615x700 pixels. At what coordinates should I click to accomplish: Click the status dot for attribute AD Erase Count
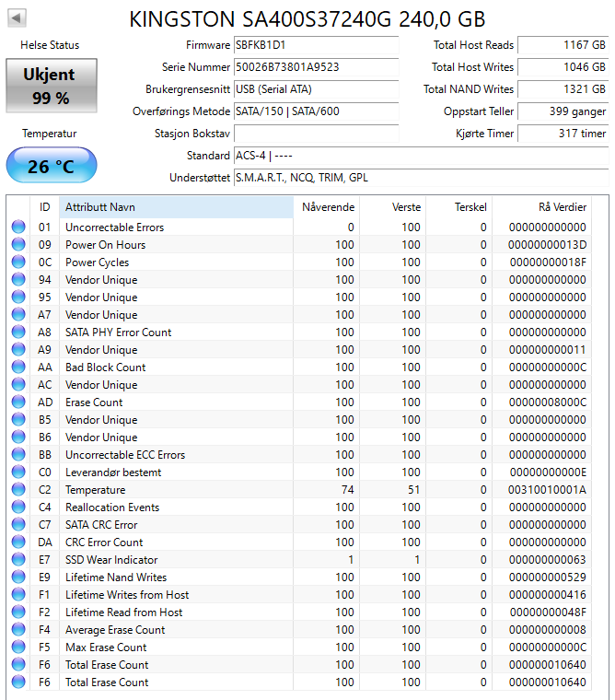[x=18, y=402]
